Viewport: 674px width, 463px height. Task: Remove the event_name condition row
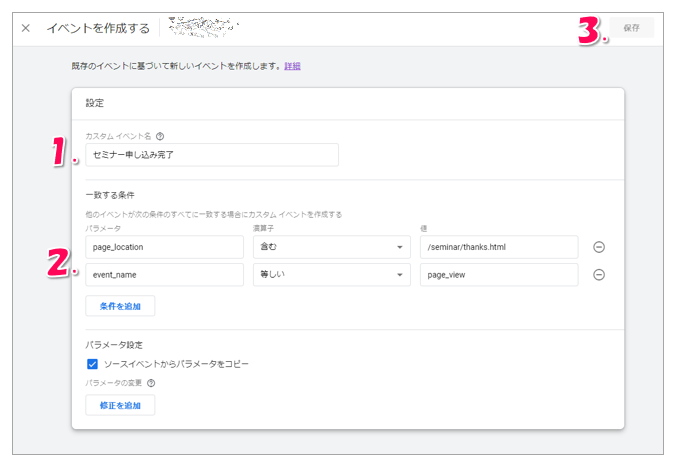tap(599, 275)
